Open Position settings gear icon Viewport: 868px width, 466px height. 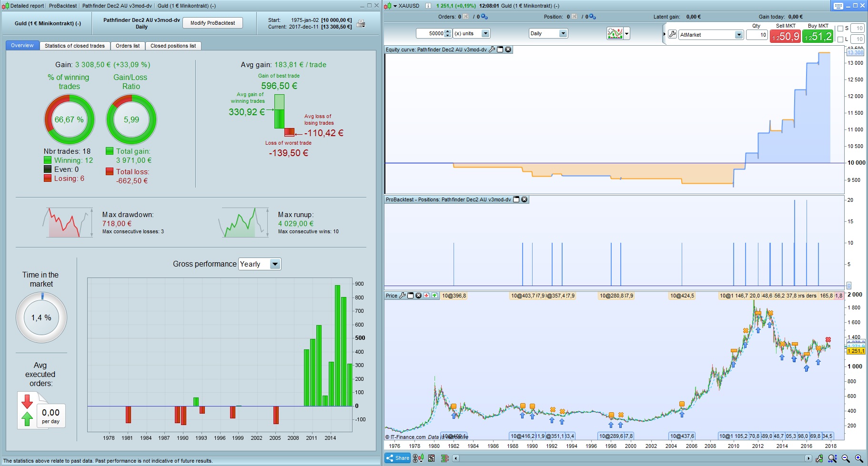592,17
